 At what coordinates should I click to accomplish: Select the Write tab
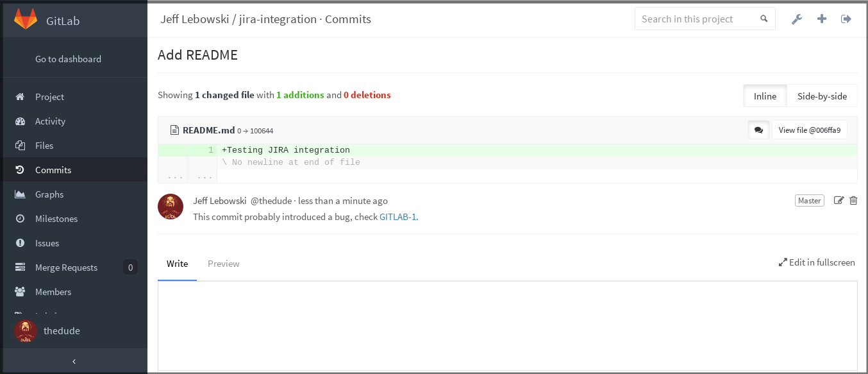click(x=177, y=263)
